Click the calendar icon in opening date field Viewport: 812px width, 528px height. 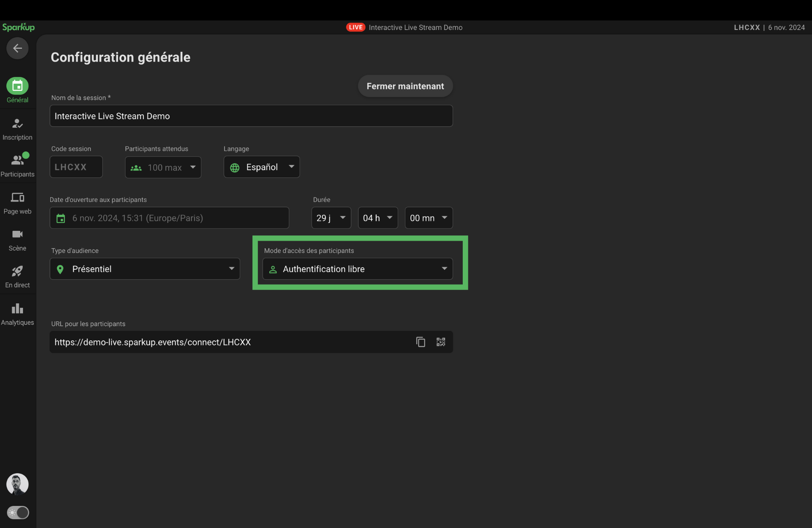[x=61, y=218]
